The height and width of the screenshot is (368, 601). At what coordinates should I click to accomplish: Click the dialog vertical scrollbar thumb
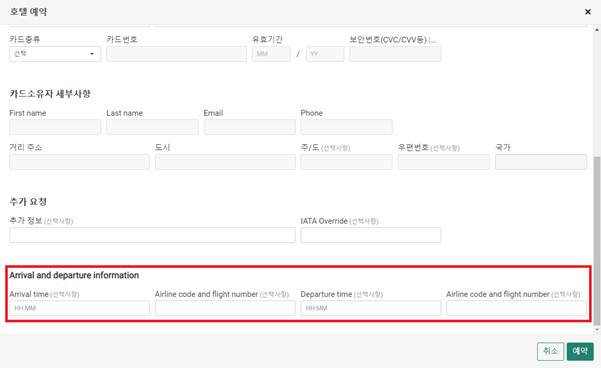pyautogui.click(x=597, y=240)
